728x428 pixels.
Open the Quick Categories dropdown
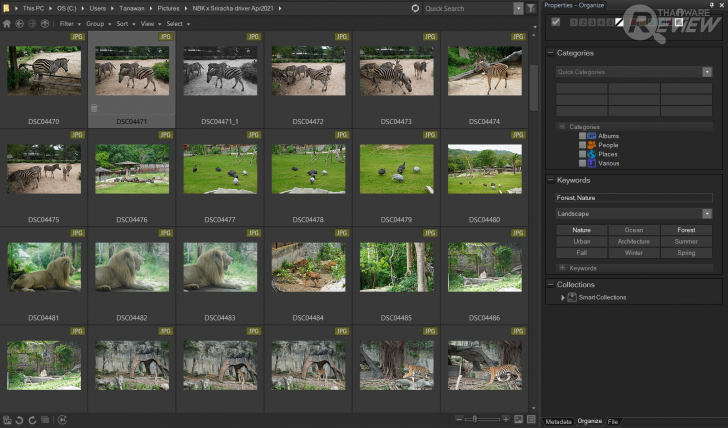tap(706, 72)
